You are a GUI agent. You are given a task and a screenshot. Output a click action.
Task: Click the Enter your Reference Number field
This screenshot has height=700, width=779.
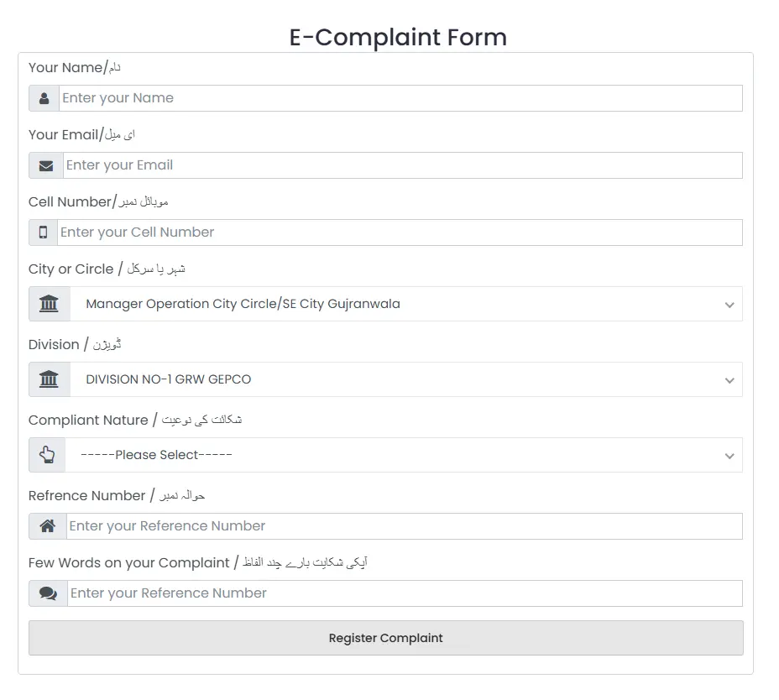[x=403, y=526]
